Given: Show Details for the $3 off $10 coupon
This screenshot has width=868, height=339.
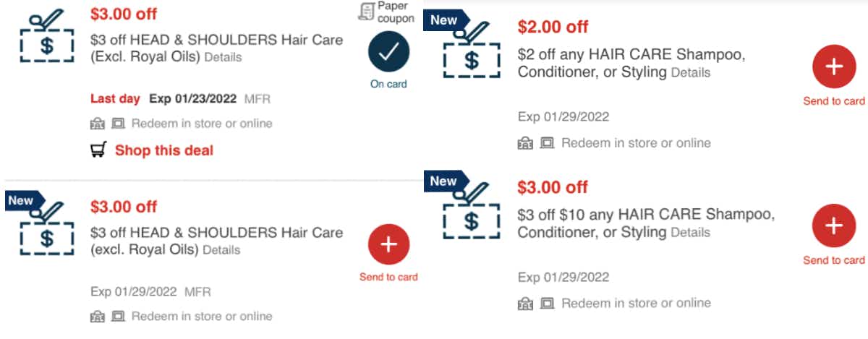Looking at the screenshot, I should 691,233.
